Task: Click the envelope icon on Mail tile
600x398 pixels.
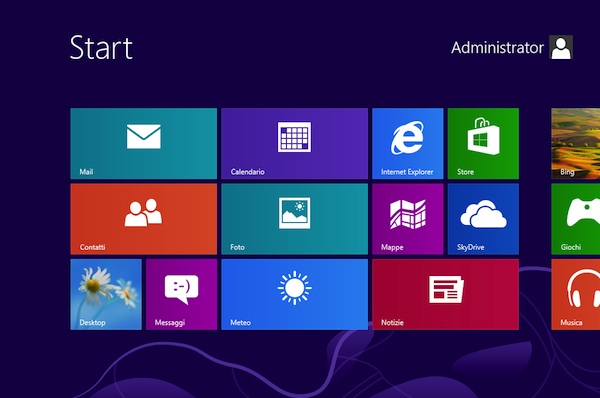Action: click(143, 136)
